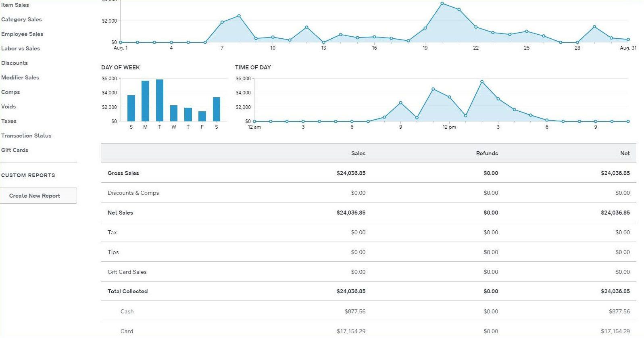Click the highest data point in Time of Day chart

pos(482,82)
